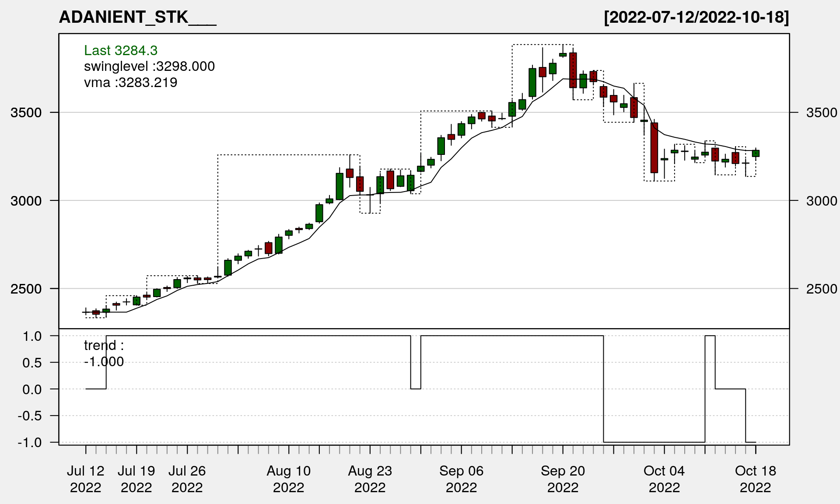Click the date range label 2022-07-12/2022-10-18

[x=696, y=17]
